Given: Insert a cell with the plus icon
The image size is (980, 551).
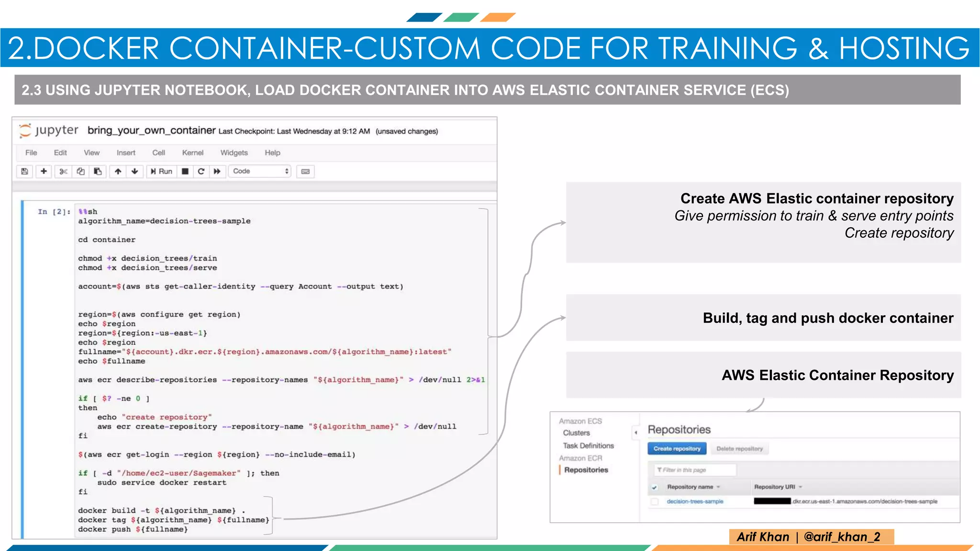Looking at the screenshot, I should click(x=44, y=171).
